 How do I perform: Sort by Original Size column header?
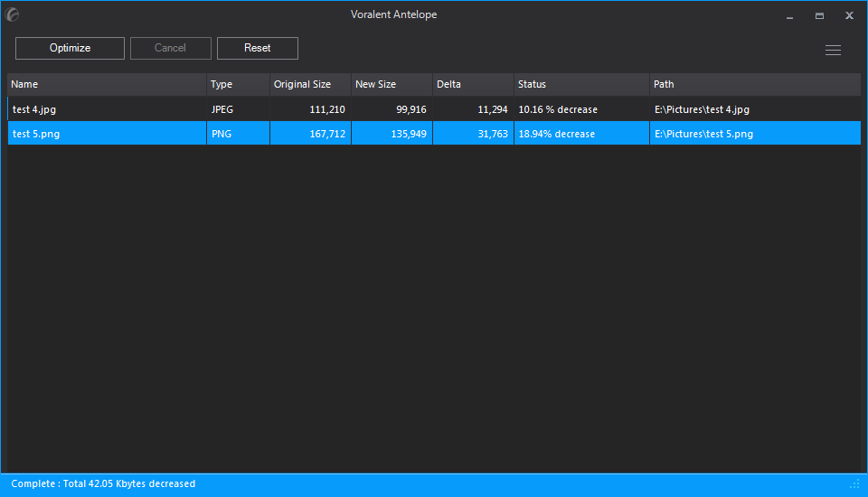310,84
